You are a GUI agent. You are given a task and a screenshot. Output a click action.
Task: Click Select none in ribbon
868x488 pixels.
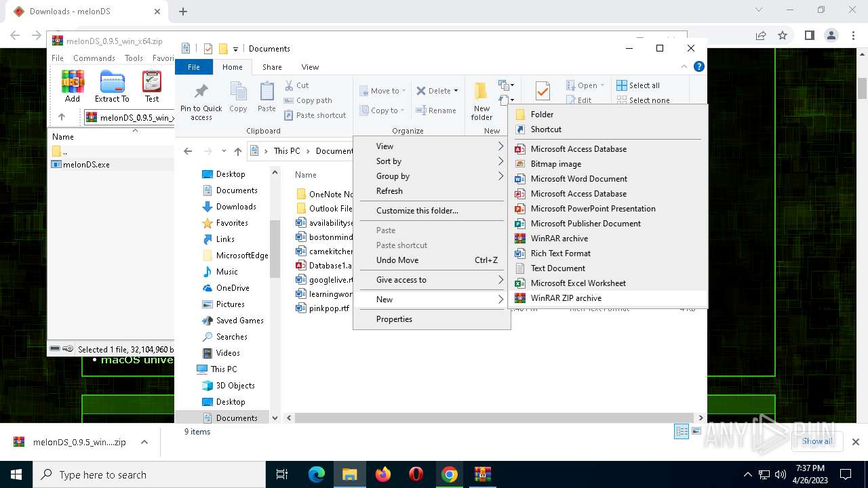coord(643,100)
